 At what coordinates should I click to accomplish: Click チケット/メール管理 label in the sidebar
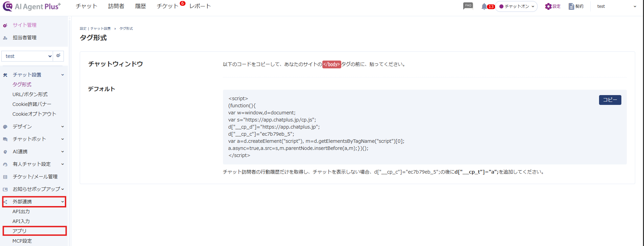(x=35, y=177)
